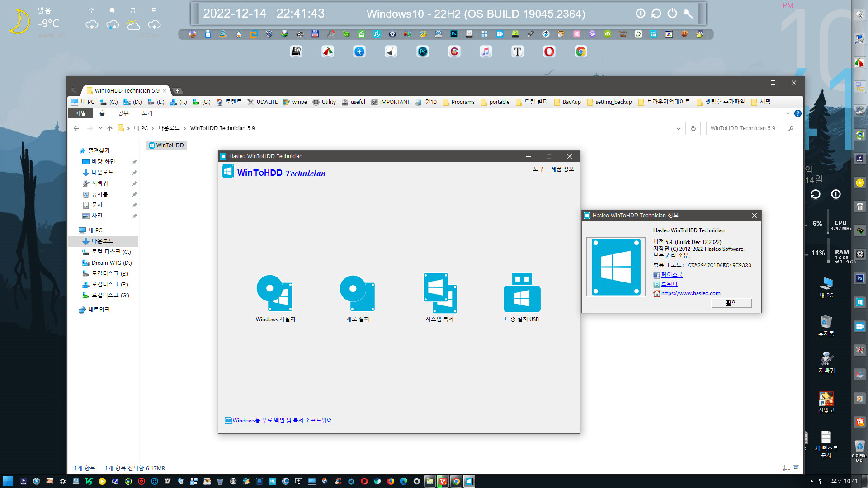
Task: Open recent locations dropdown arrow
Action: pyautogui.click(x=100, y=128)
